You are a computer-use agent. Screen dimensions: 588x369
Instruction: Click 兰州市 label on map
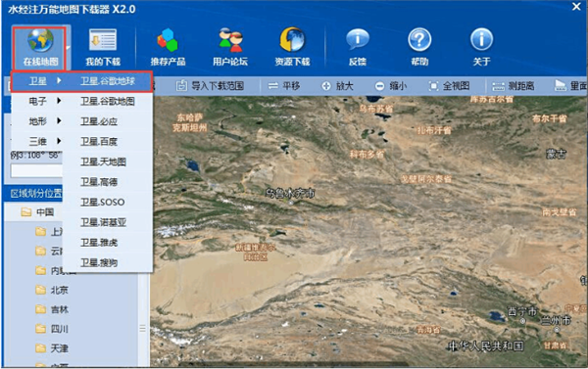tap(556, 321)
